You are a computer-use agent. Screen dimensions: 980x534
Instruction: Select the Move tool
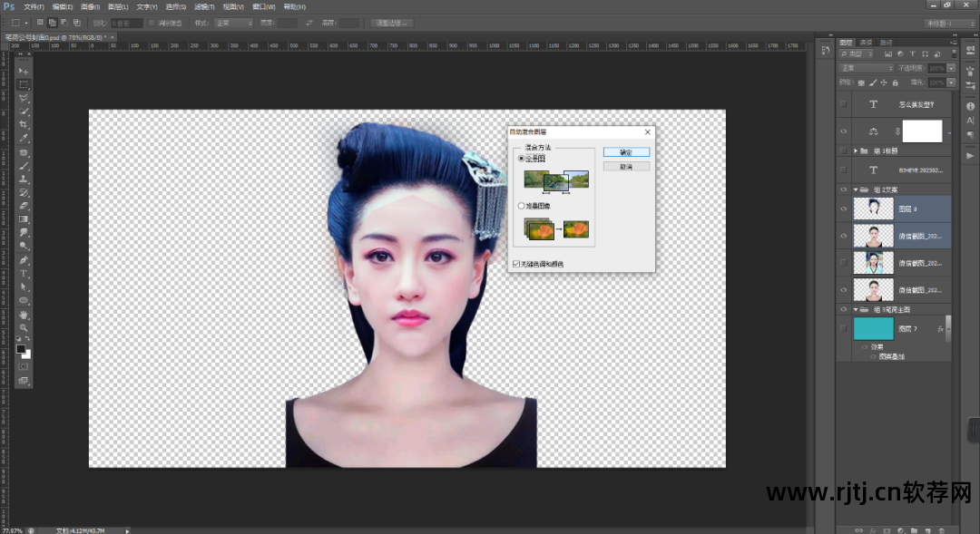[24, 71]
